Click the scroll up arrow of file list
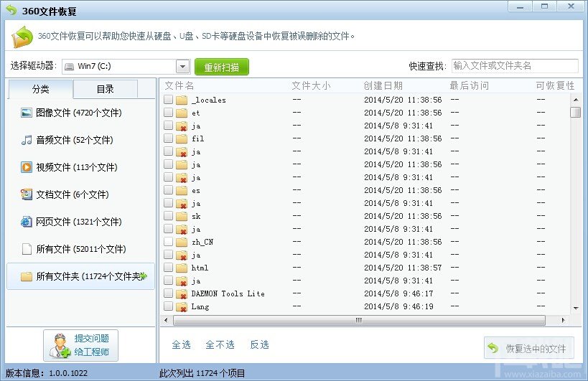The width and height of the screenshot is (588, 381). [576, 100]
